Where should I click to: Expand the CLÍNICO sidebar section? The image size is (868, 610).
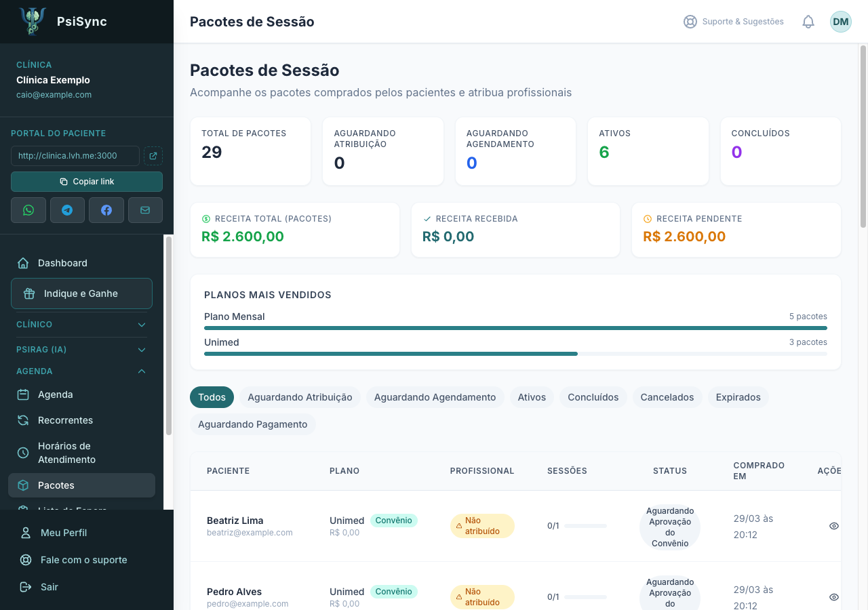81,325
